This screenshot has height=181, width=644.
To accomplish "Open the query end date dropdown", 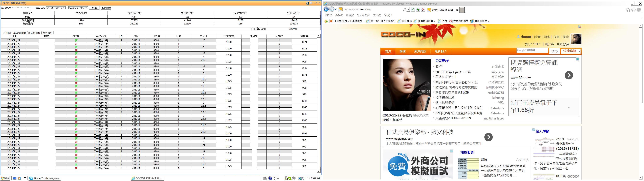I will tap(86, 8).
